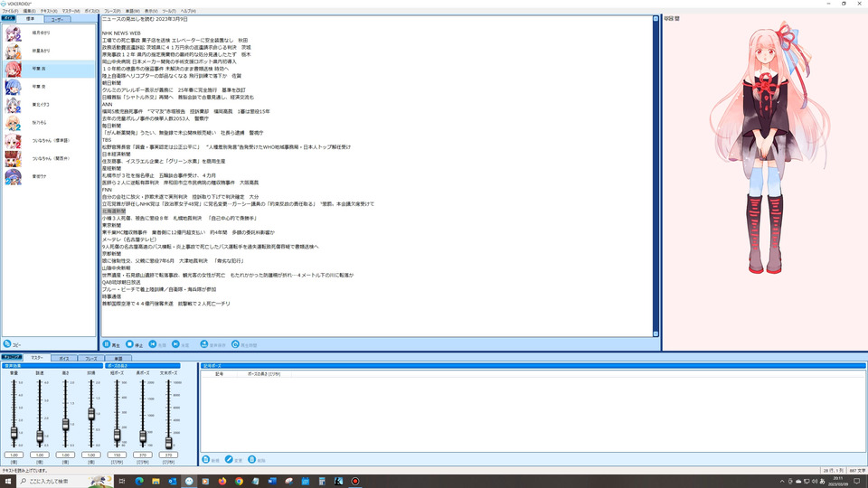Open the ツール(T) menu
The image size is (868, 488).
[169, 11]
